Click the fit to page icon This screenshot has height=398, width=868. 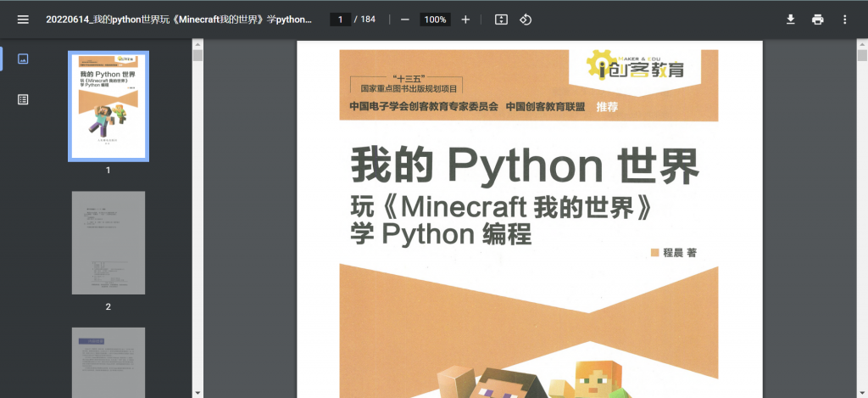point(501,20)
